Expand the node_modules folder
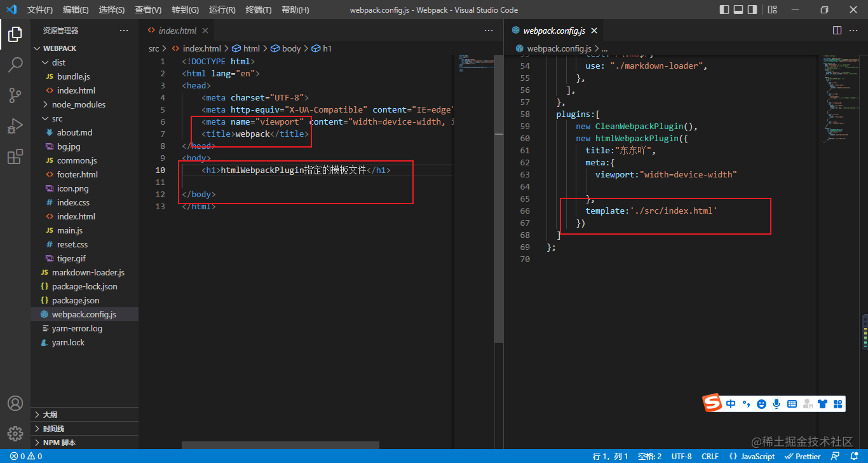Image resolution: width=868 pixels, height=463 pixels. [x=85, y=104]
